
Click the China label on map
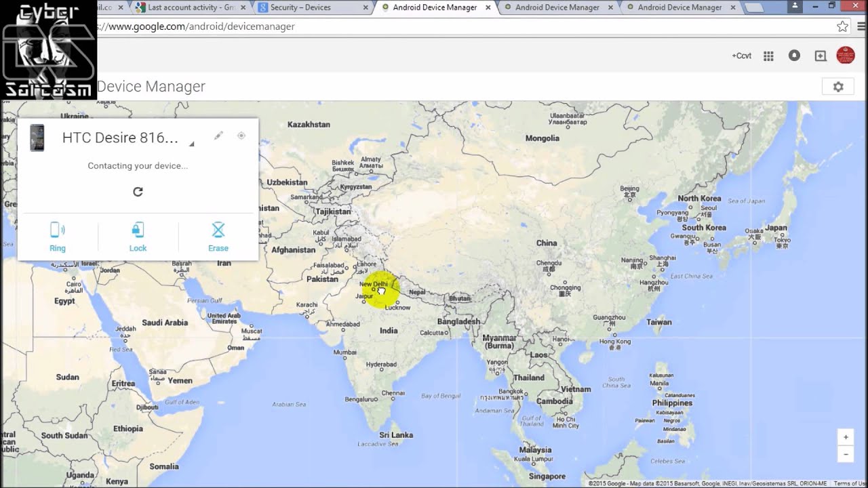[547, 243]
